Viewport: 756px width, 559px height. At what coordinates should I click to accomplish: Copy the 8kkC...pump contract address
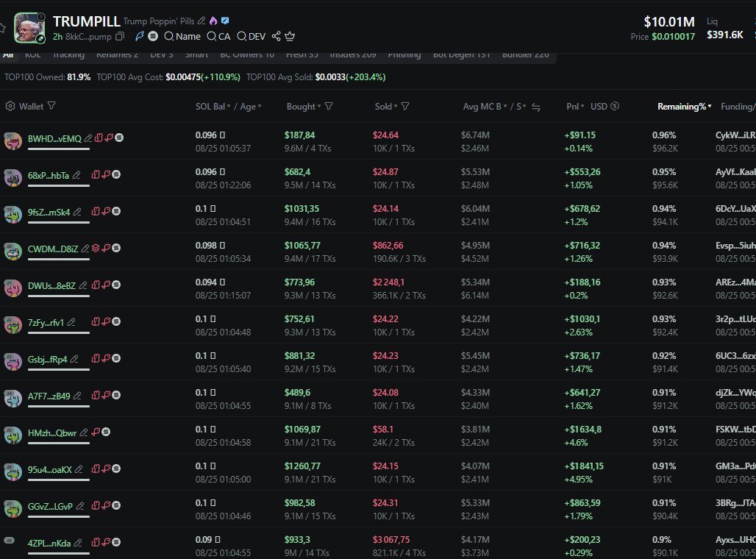tap(120, 36)
